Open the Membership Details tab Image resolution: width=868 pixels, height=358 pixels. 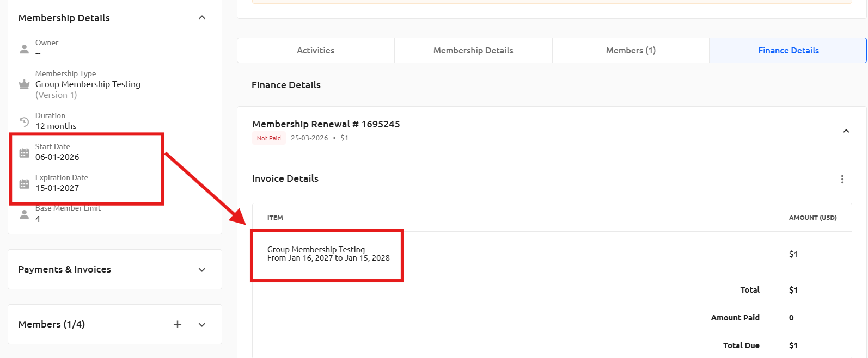point(473,50)
